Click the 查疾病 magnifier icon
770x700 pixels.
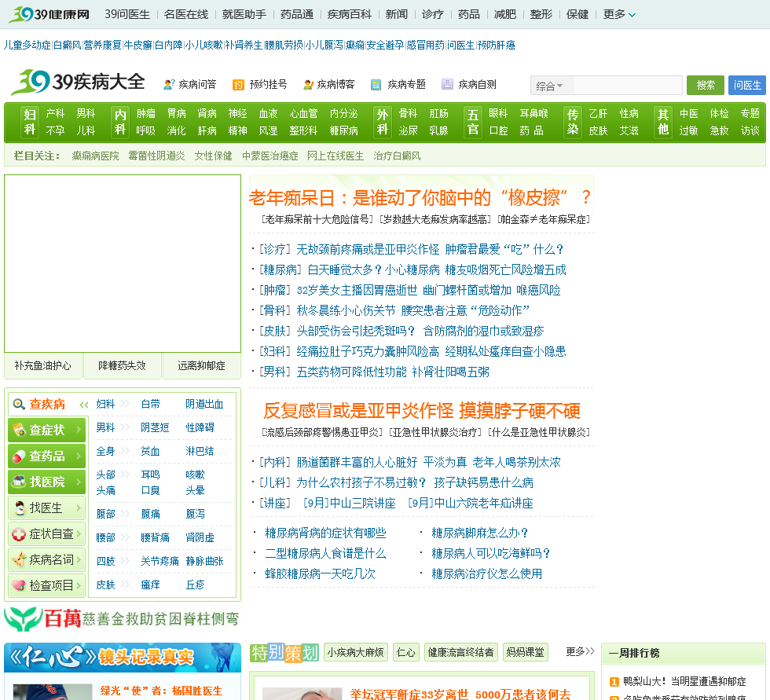pyautogui.click(x=19, y=404)
